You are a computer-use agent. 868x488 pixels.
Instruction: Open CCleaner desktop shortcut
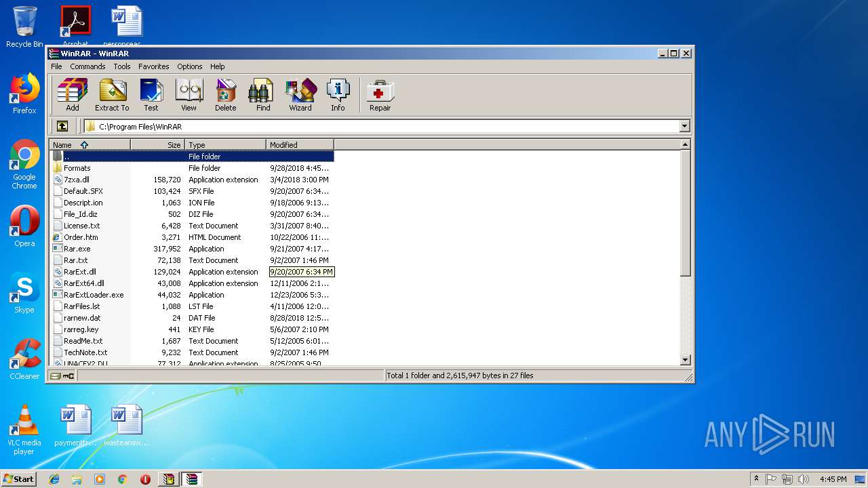[x=24, y=359]
